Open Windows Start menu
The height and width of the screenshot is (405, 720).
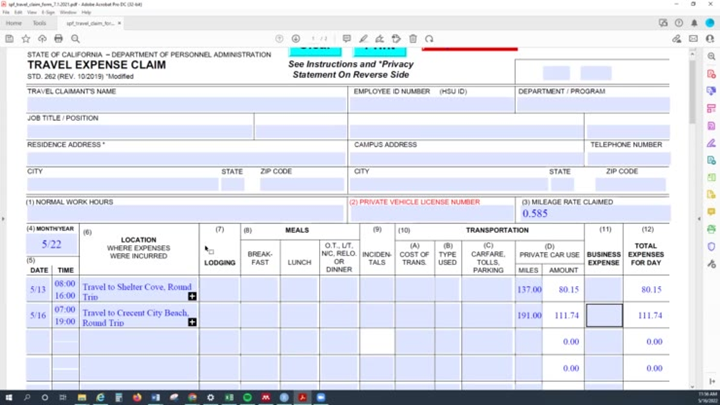pyautogui.click(x=8, y=397)
